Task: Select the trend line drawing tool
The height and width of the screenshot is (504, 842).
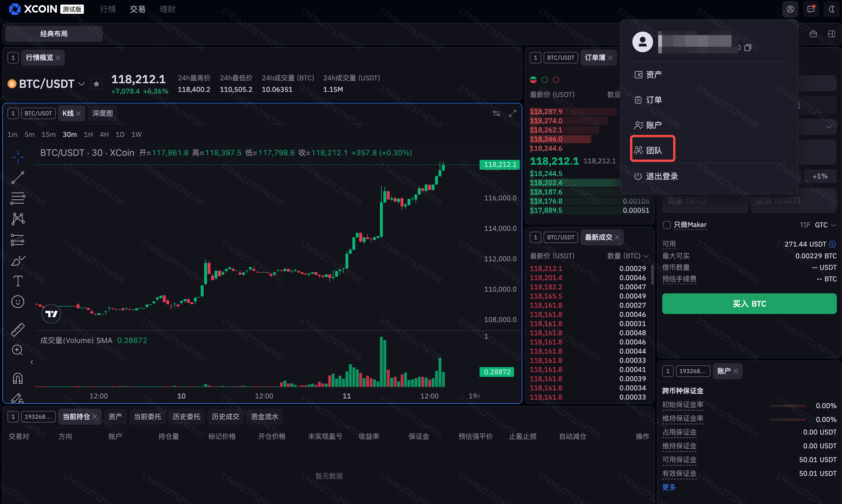Action: 18,178
